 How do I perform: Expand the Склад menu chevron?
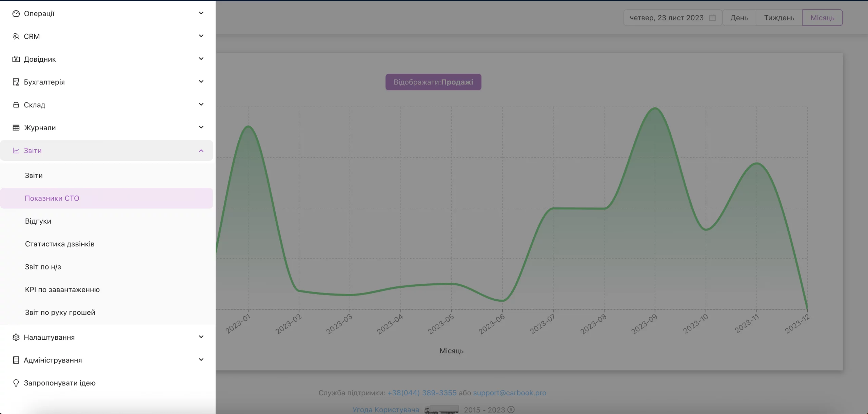pos(201,105)
